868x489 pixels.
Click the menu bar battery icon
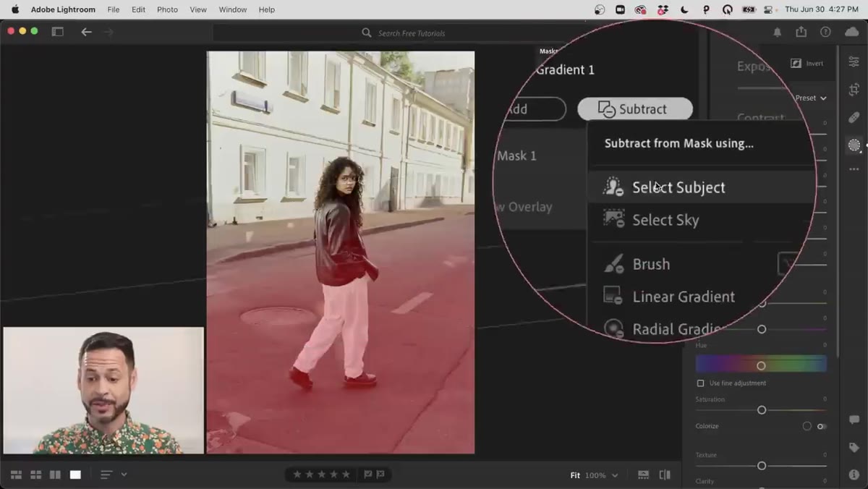pos(749,9)
